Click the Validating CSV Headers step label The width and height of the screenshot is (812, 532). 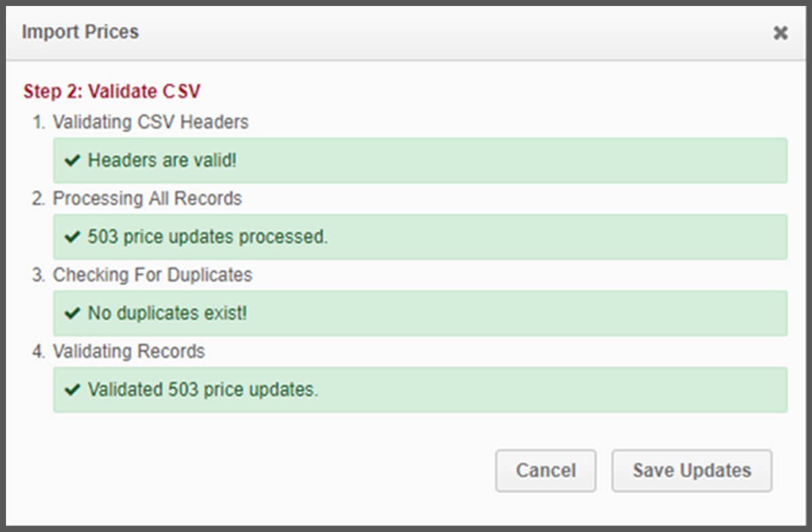[x=150, y=123]
